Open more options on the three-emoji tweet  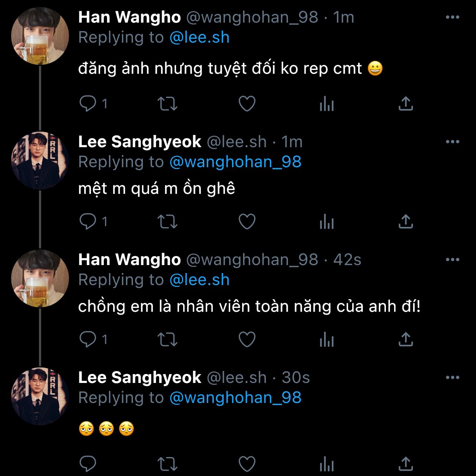coord(452,378)
